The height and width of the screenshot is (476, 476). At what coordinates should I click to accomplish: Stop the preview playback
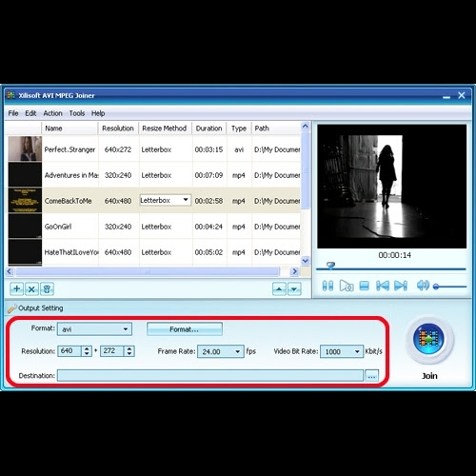pyautogui.click(x=365, y=286)
